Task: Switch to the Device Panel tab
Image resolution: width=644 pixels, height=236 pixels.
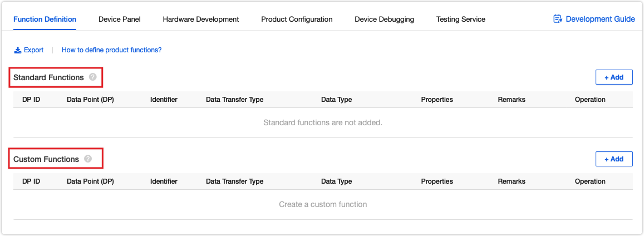Action: tap(120, 19)
